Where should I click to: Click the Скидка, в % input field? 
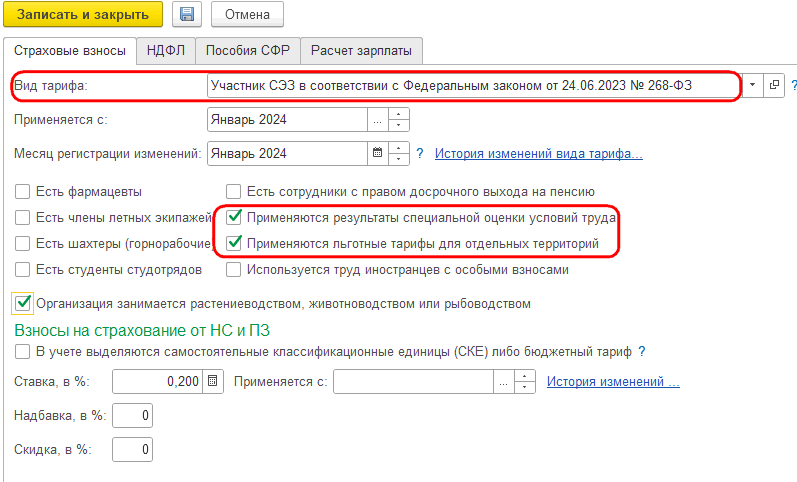(x=132, y=449)
